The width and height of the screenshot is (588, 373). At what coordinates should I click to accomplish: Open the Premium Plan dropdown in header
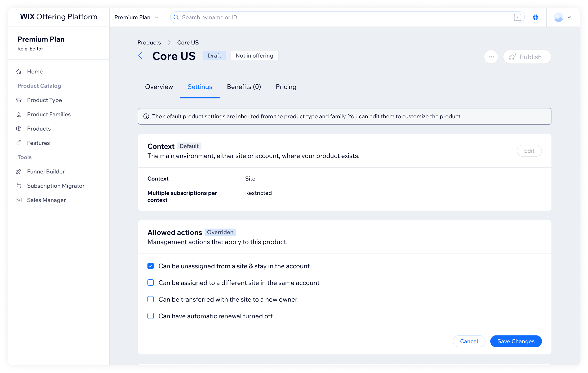click(137, 17)
